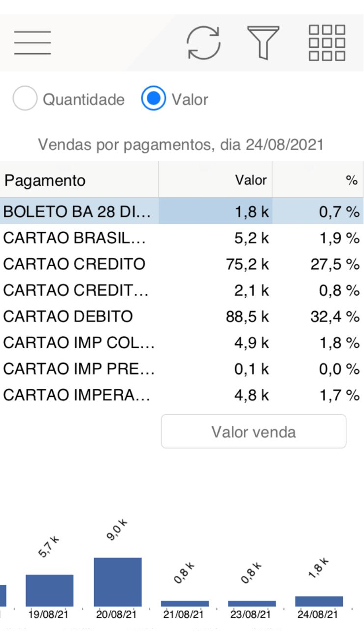Sort by percentage column header
The height and width of the screenshot is (636, 364).
[318, 180]
